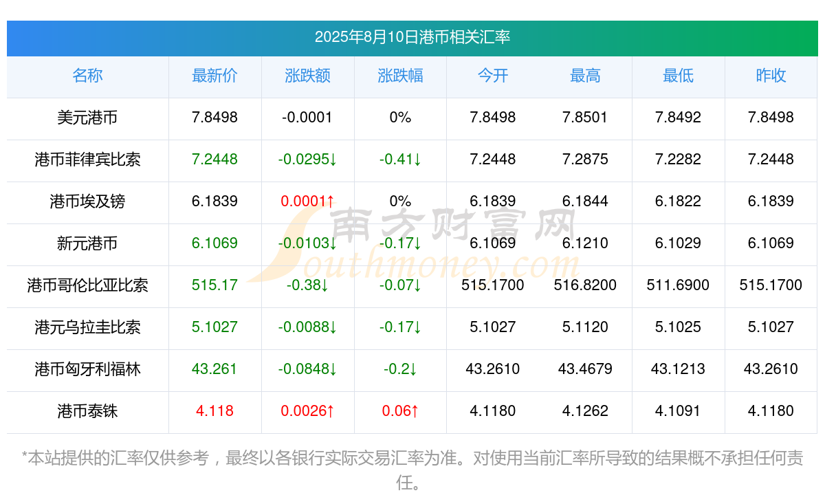Click low value 6.1029

pyautogui.click(x=678, y=243)
